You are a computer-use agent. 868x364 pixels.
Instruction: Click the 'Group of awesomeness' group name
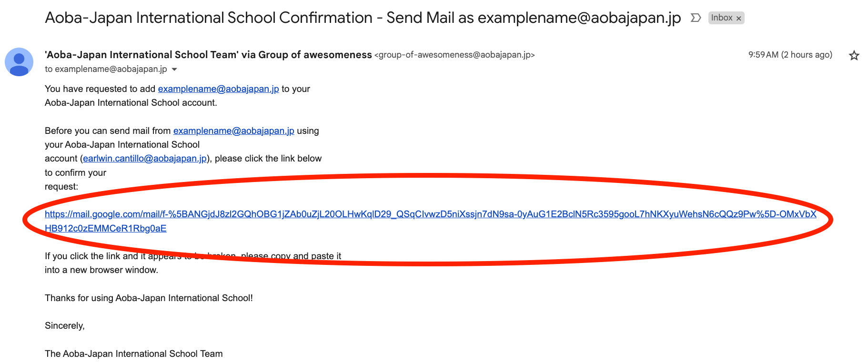pos(315,55)
